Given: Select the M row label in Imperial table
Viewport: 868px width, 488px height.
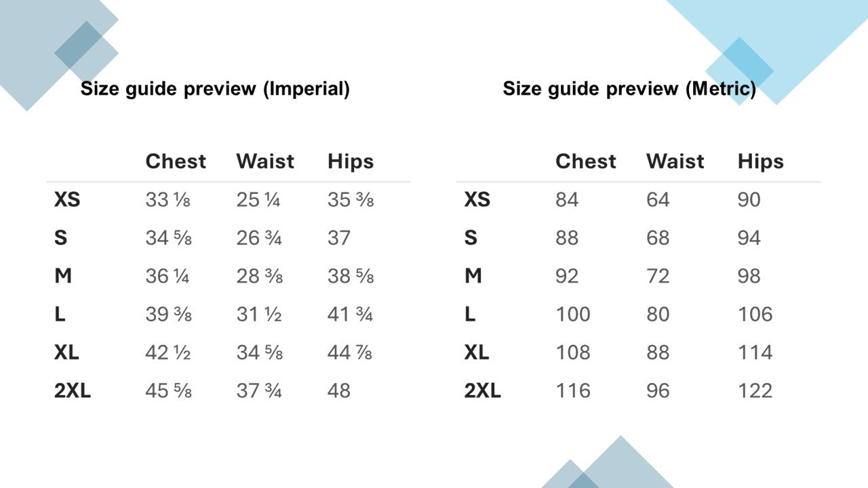Looking at the screenshot, I should point(63,277).
